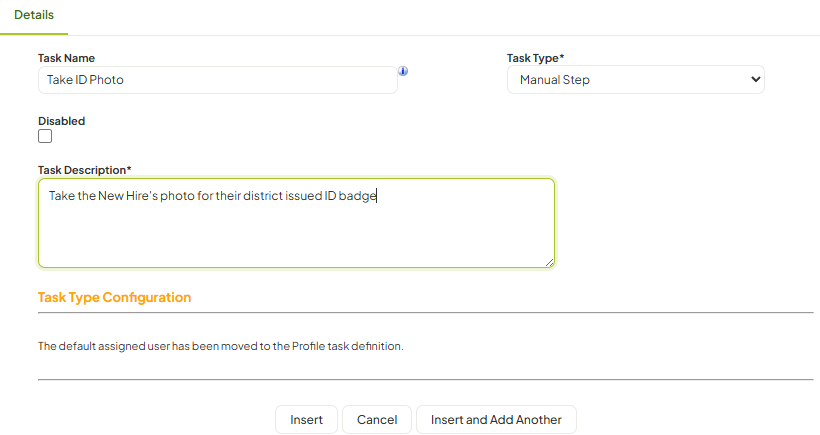Click the Disabled label
Image resolution: width=820 pixels, height=435 pixels.
[x=61, y=121]
